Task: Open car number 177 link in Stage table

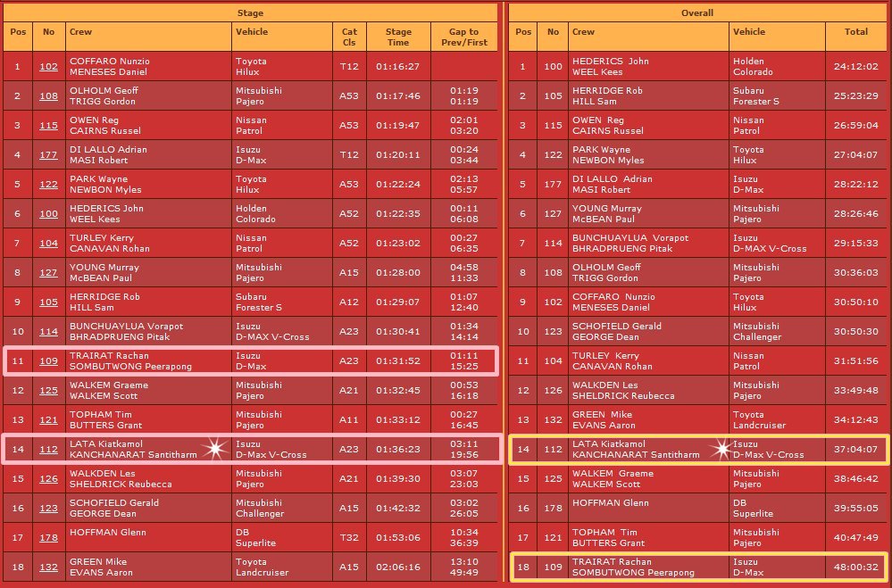Action: point(48,154)
